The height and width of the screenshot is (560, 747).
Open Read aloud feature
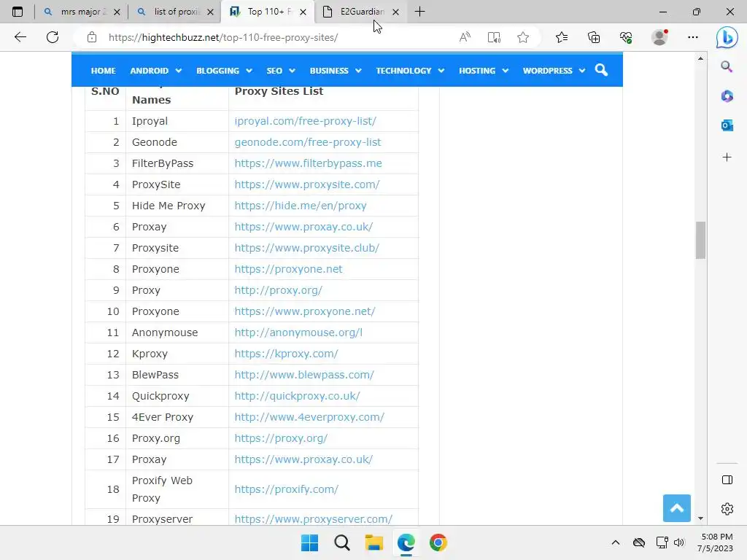pos(465,37)
